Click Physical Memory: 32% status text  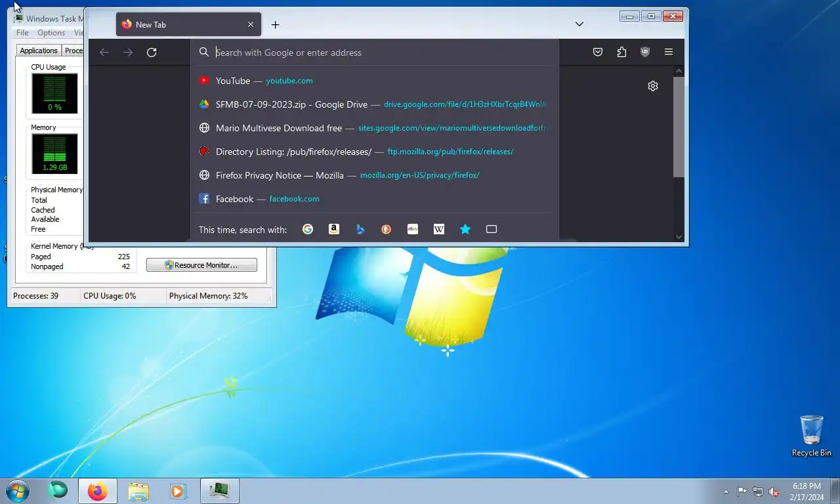point(209,296)
